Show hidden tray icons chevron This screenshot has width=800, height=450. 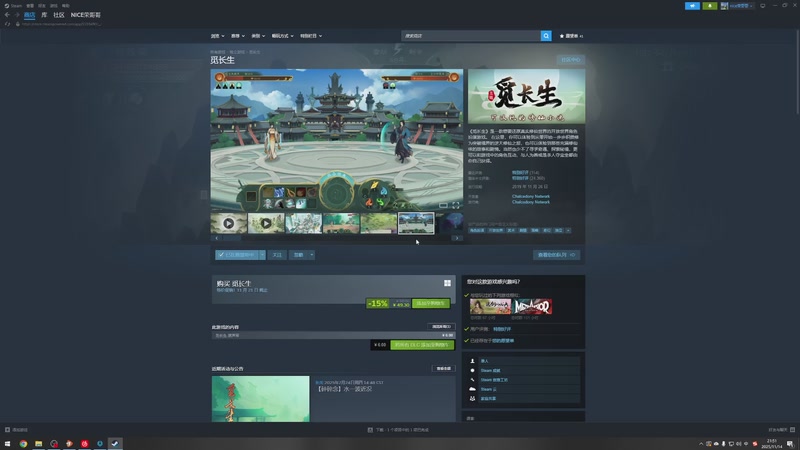tap(701, 444)
